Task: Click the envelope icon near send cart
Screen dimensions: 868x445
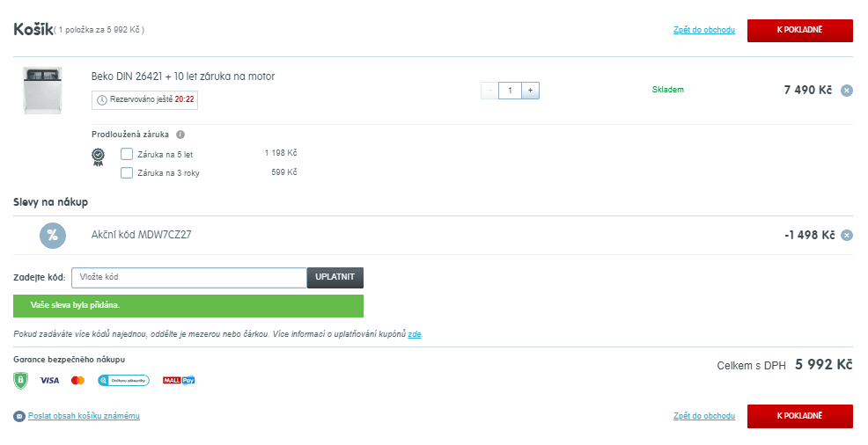Action: click(x=19, y=416)
